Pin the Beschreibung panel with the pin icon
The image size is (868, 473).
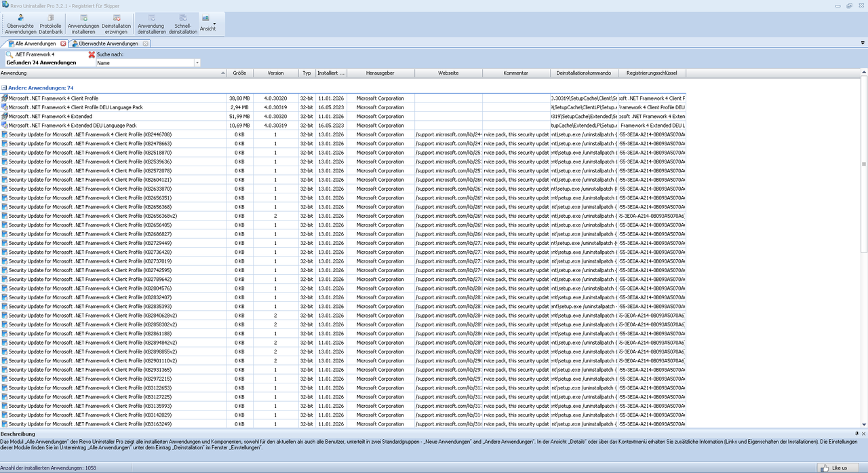coord(856,433)
